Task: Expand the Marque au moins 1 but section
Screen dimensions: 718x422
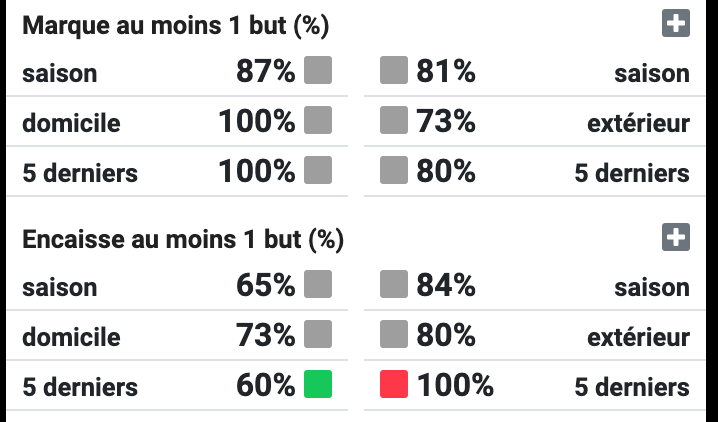Action: click(x=676, y=23)
